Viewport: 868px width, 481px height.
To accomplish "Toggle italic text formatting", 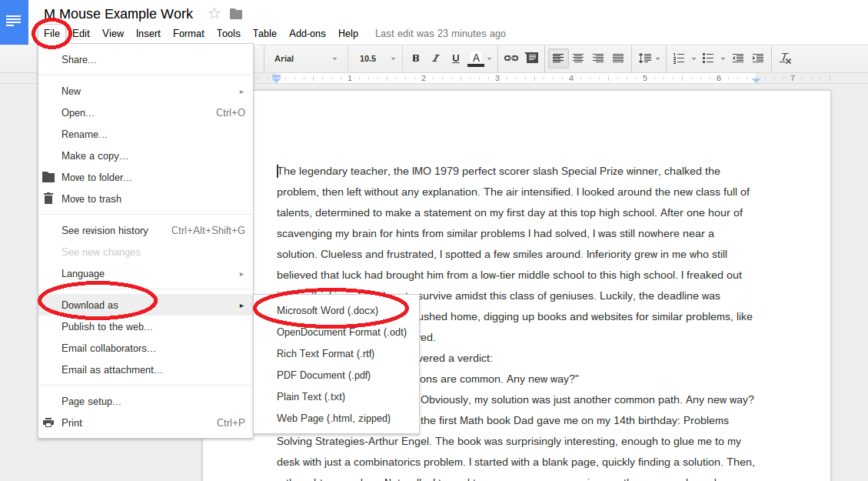I will point(436,58).
